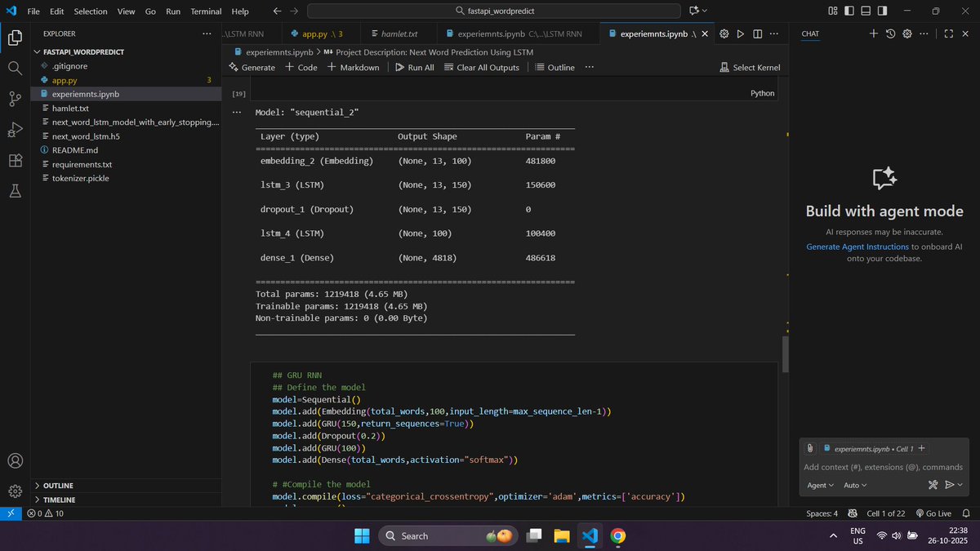Click the chat input field
Viewport: 980px width, 551px height.
884,467
